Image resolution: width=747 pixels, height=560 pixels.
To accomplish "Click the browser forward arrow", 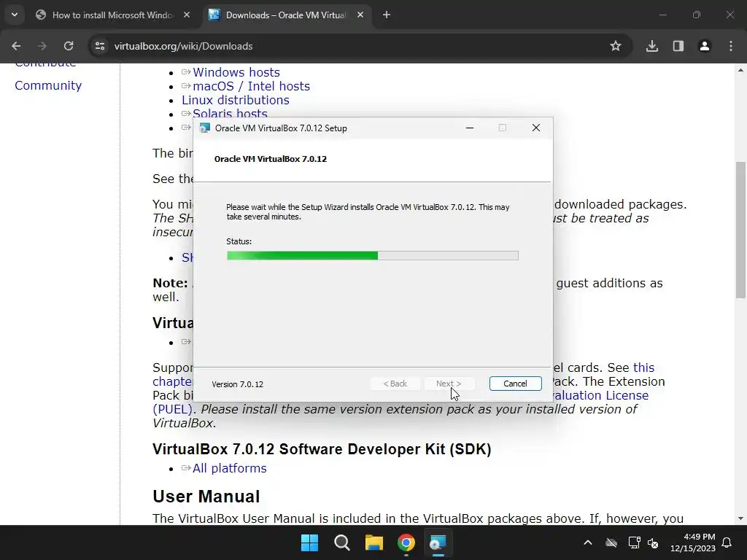I will coord(42,46).
